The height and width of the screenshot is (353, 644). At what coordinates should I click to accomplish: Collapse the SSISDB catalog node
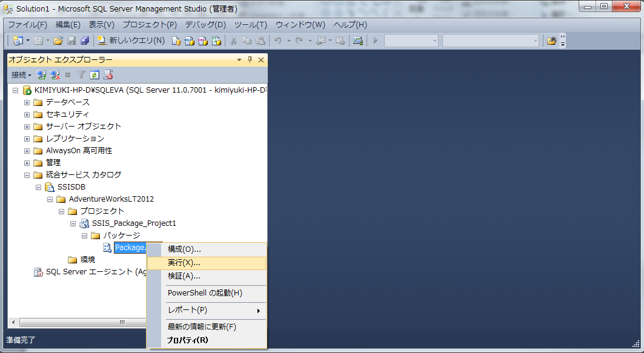tap(38, 187)
